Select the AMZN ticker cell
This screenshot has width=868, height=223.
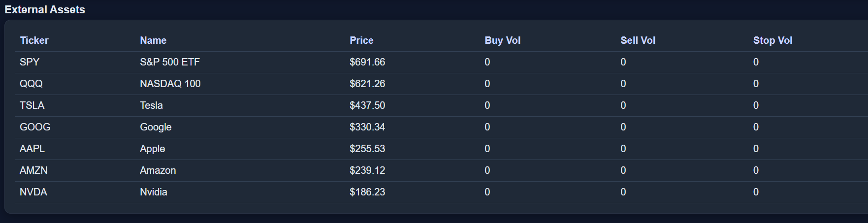33,170
